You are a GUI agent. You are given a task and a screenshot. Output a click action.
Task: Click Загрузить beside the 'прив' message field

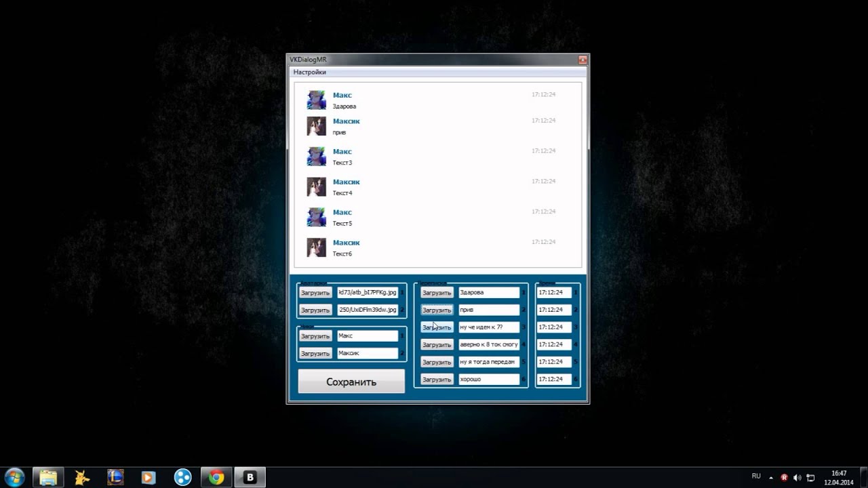(437, 310)
